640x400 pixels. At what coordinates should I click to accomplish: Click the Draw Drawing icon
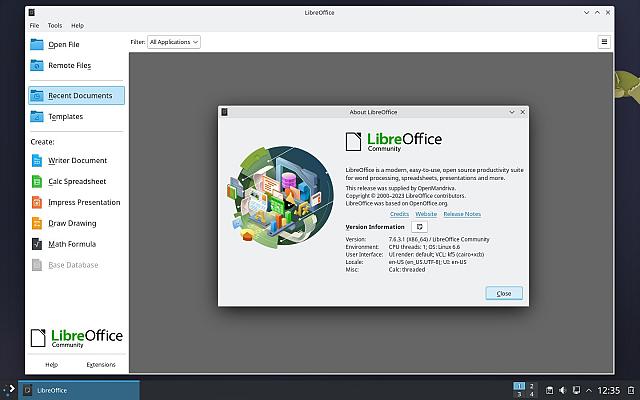37,223
